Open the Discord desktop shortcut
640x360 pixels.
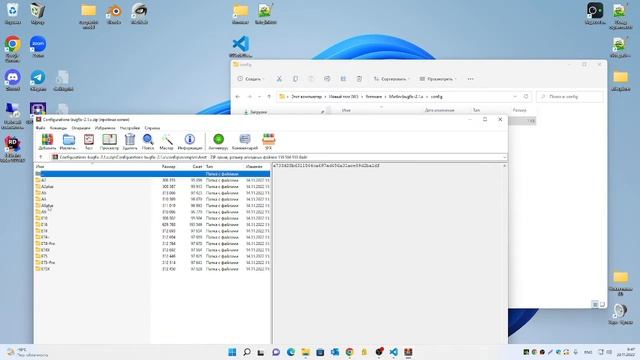[13, 80]
